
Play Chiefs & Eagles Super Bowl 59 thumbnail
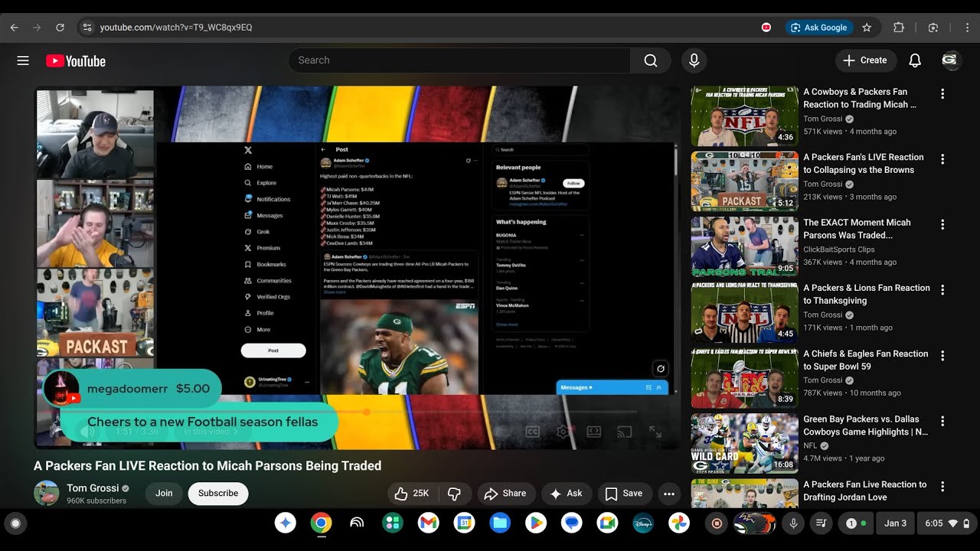pyautogui.click(x=744, y=377)
